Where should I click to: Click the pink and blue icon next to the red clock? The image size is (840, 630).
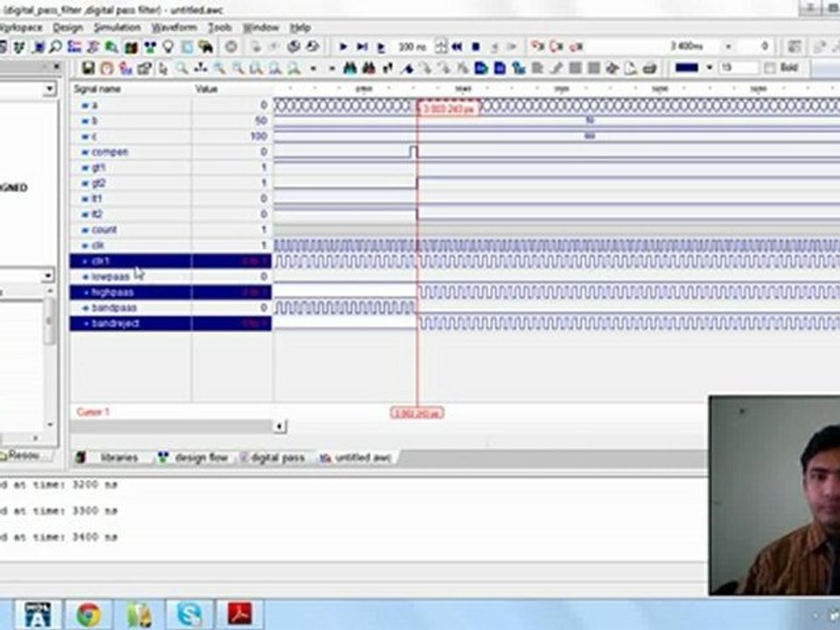click(x=126, y=68)
